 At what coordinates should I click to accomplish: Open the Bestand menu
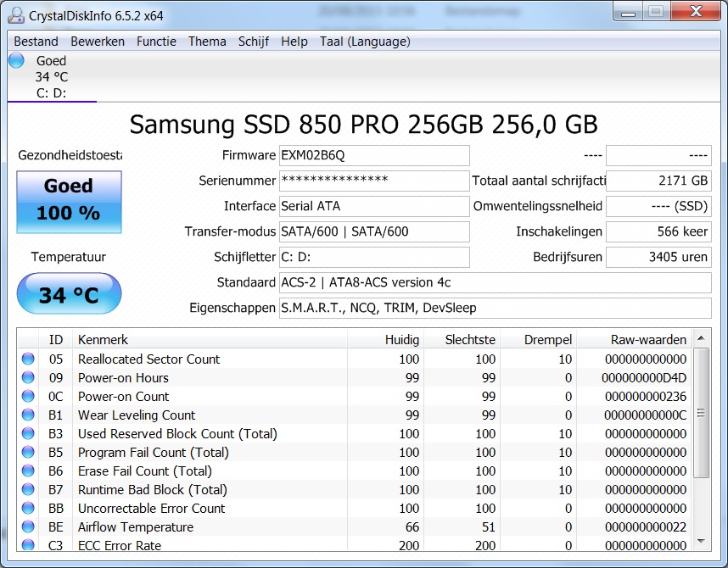pyautogui.click(x=36, y=41)
